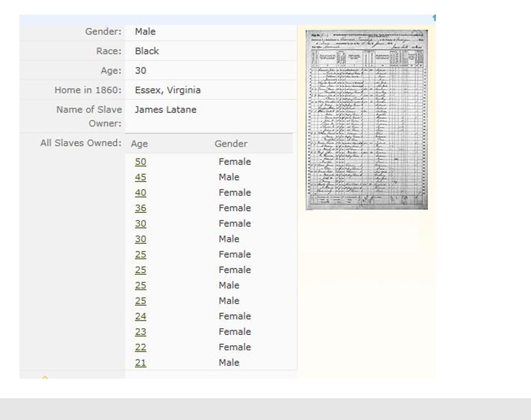Screen dimensions: 531x420
Task: Click the Essex, Virginia home value
Action: pos(168,90)
